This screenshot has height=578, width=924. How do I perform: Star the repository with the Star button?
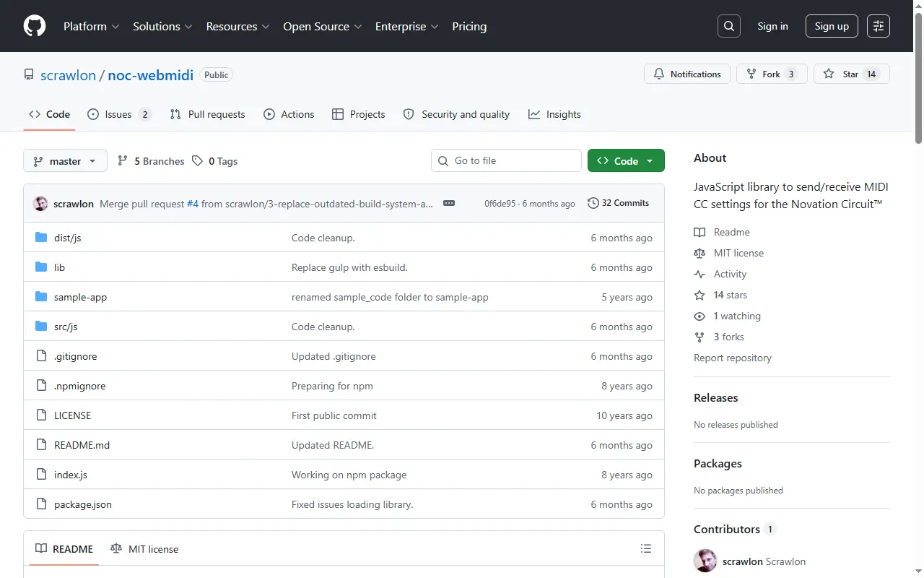click(852, 74)
